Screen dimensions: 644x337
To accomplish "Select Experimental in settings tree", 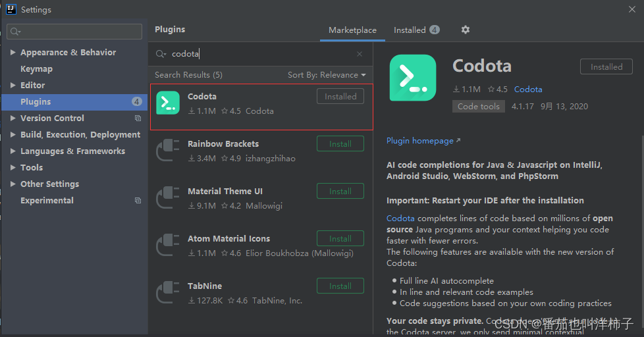I will coord(47,200).
